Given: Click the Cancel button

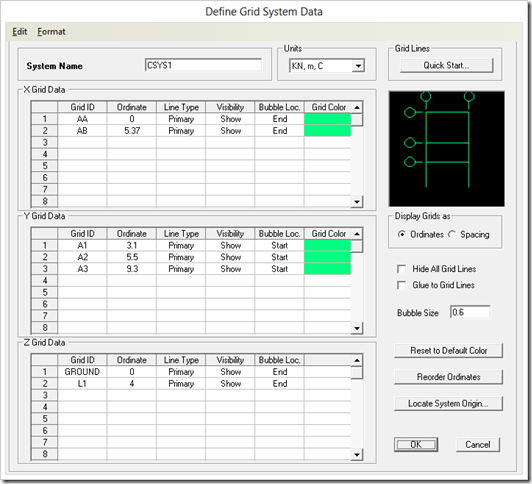Looking at the screenshot, I should pos(477,444).
